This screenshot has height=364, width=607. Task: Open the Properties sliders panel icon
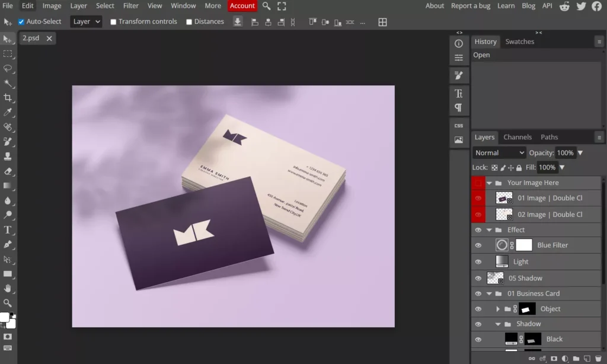point(459,58)
